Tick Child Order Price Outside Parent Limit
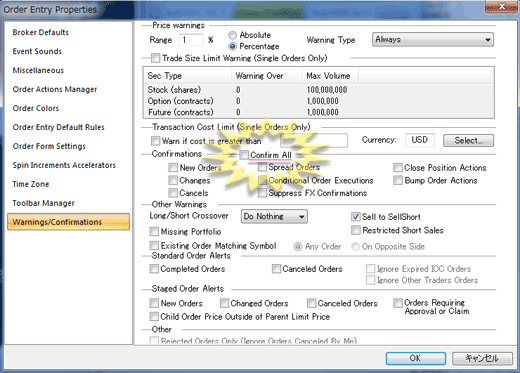Viewport: 520px width, 373px height. click(154, 316)
